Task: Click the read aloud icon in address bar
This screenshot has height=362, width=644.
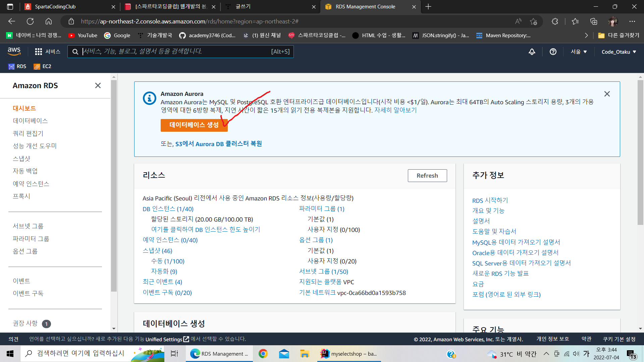Action: tap(518, 21)
